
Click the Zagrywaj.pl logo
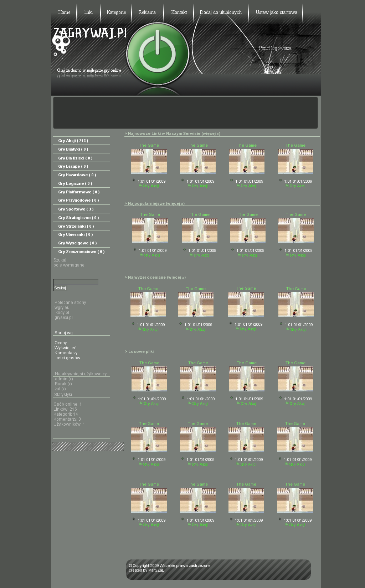(90, 33)
